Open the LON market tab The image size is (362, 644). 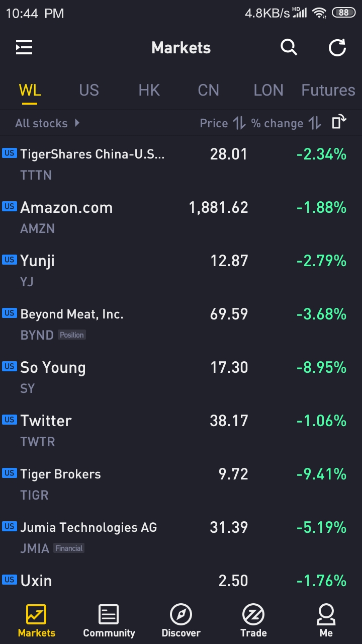click(x=268, y=90)
